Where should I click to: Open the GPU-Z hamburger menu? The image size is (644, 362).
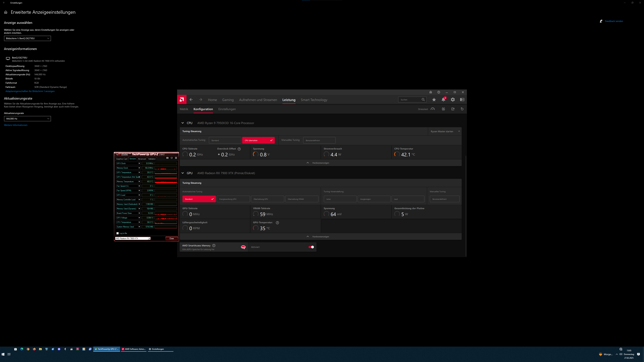coord(176,158)
